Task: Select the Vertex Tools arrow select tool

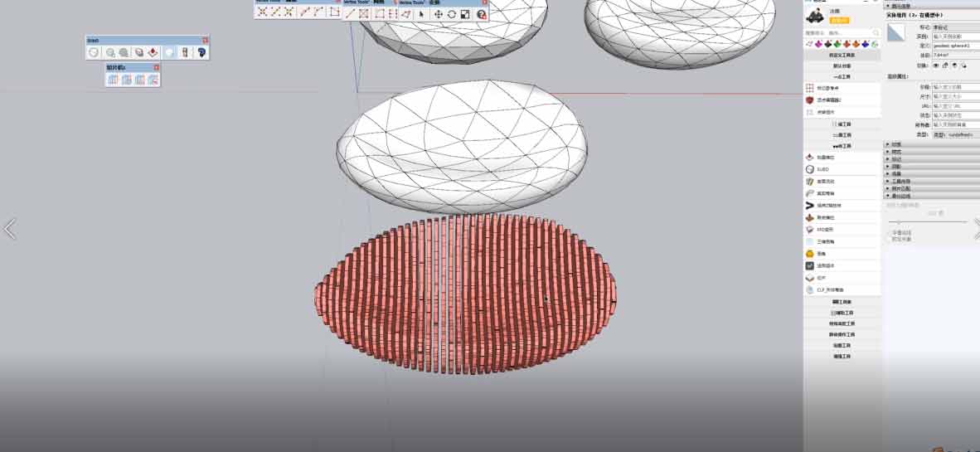Action: 421,13
